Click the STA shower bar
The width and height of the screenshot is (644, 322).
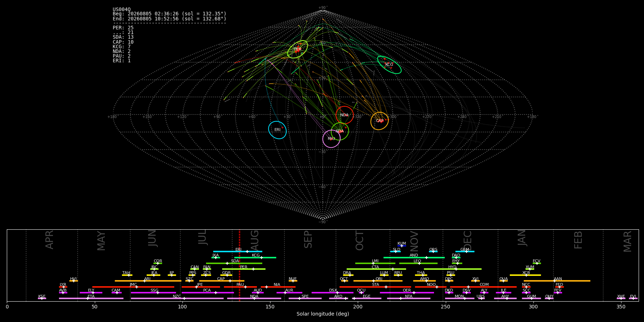375,287
